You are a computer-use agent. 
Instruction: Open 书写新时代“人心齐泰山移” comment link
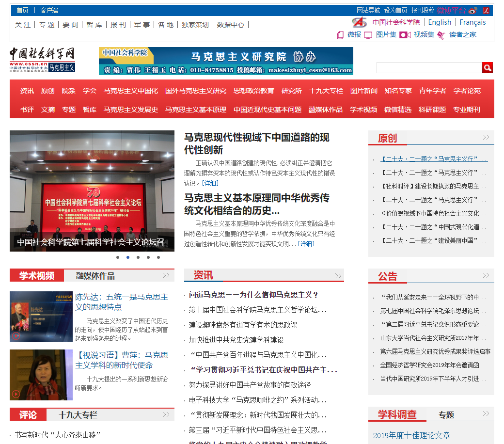coord(57,435)
